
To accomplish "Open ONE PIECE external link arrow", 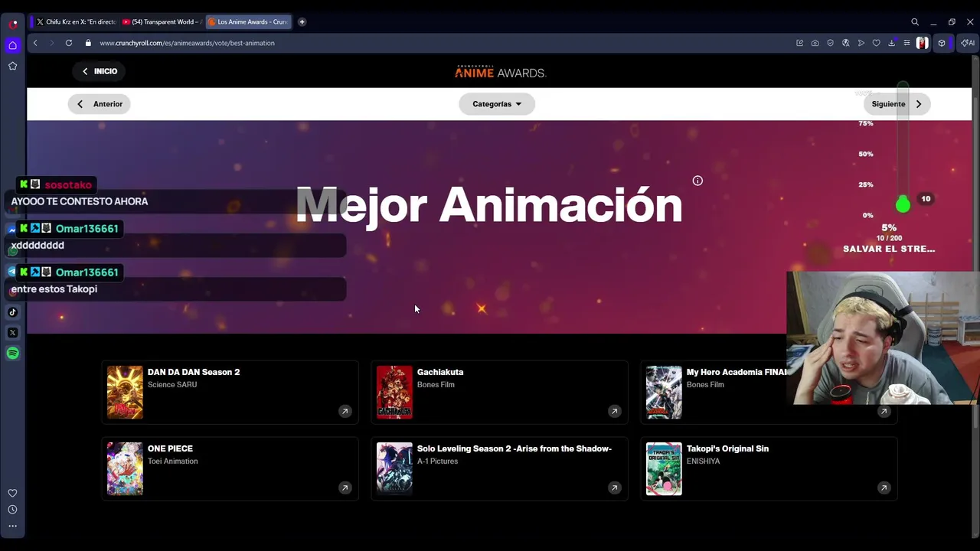I will point(345,488).
